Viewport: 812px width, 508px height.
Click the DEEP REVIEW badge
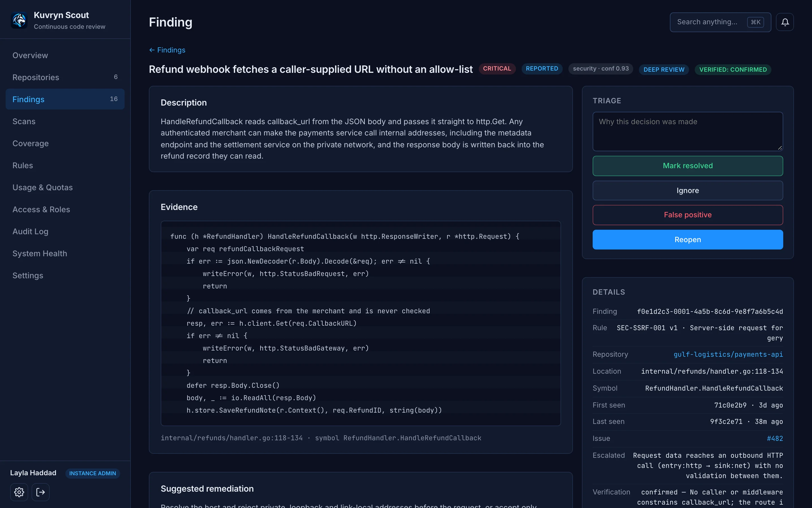[664, 69]
